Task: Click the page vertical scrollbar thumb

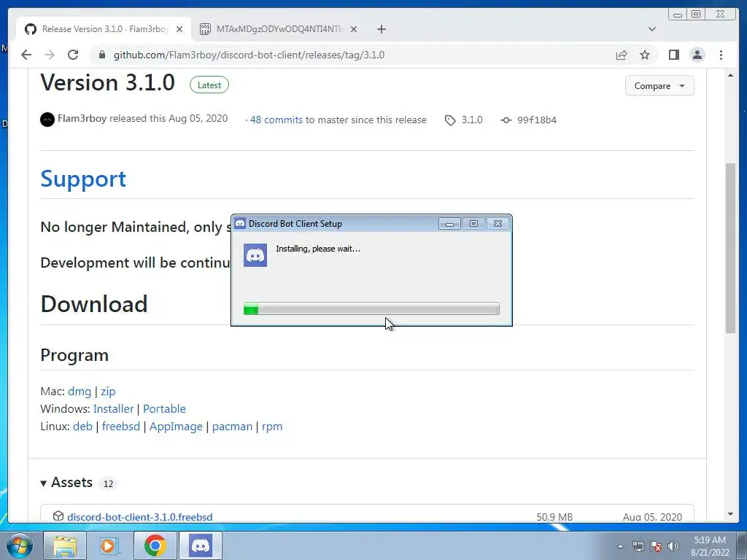Action: click(730, 248)
